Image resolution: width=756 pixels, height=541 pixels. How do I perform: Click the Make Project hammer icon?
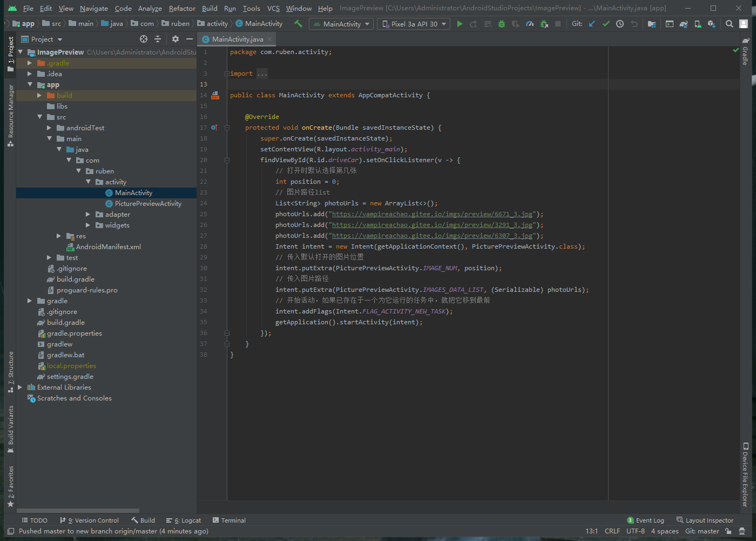coord(298,24)
